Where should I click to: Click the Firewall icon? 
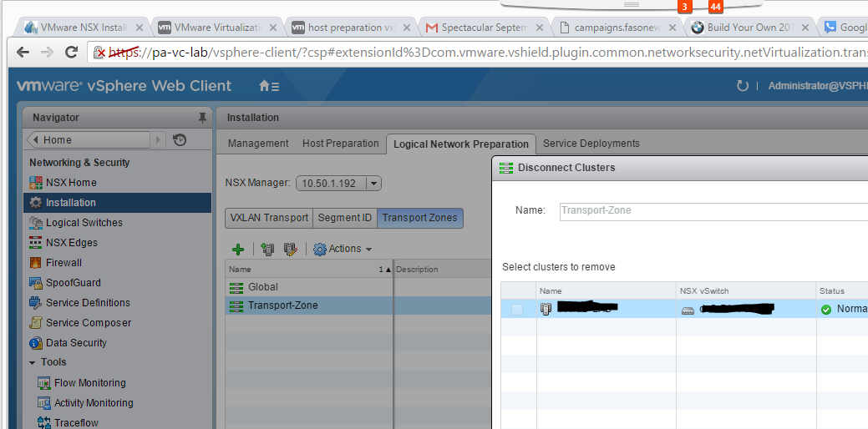click(x=36, y=263)
